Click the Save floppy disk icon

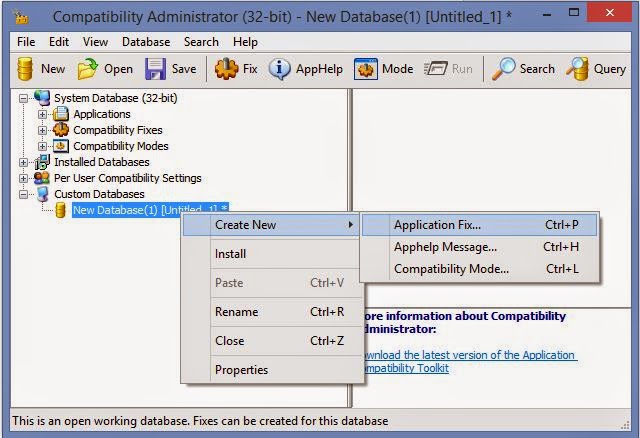pos(155,69)
